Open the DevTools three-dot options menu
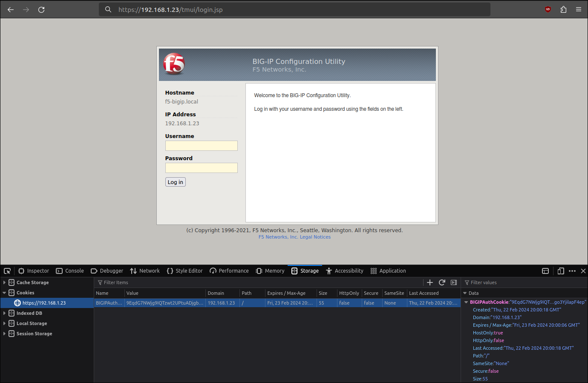The width and height of the screenshot is (588, 383). tap(572, 271)
